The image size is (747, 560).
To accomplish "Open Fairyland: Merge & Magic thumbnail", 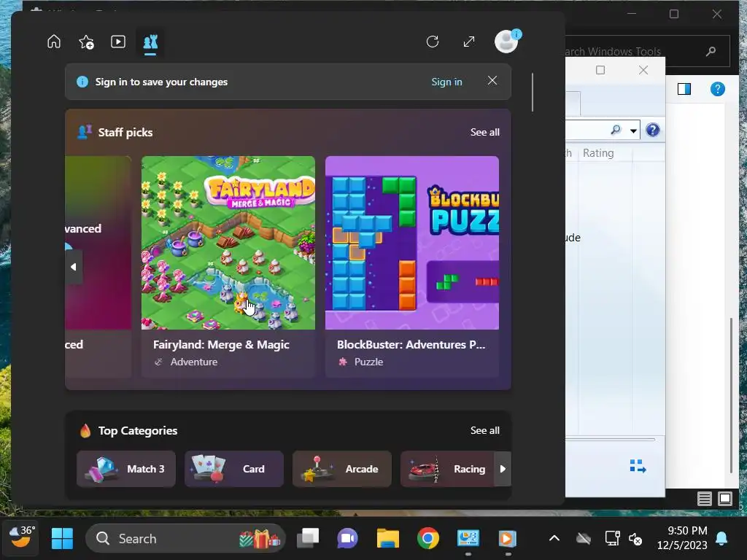I will 228,242.
